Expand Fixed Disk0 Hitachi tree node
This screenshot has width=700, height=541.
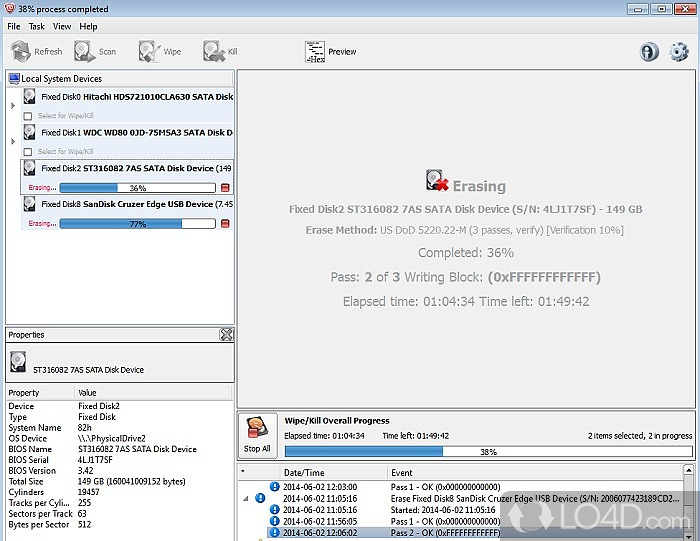pyautogui.click(x=13, y=104)
